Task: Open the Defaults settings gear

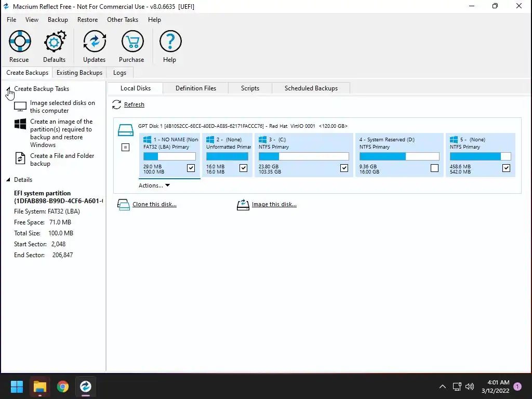Action: click(x=55, y=42)
